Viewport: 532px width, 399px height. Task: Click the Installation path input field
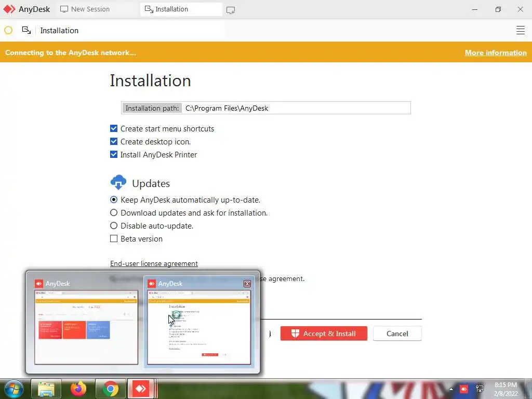[x=266, y=108]
